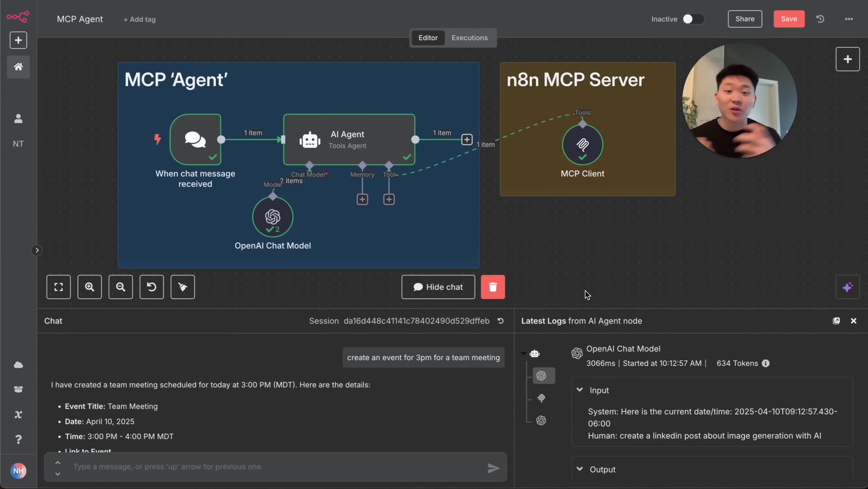Show the token usage info icon
The height and width of the screenshot is (489, 868).
766,363
